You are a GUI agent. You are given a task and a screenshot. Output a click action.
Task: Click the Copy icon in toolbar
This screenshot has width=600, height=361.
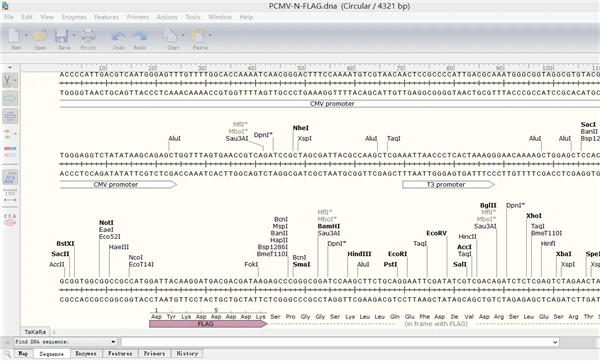pyautogui.click(x=170, y=36)
